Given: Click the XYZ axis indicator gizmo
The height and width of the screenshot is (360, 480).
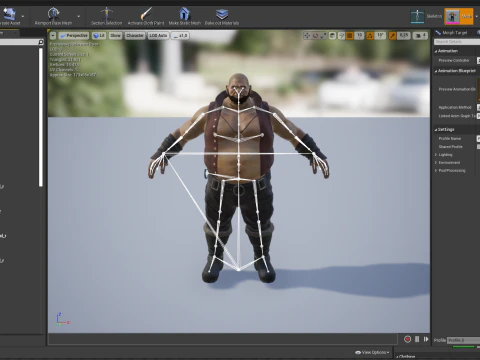Looking at the screenshot, I should click(x=62, y=319).
